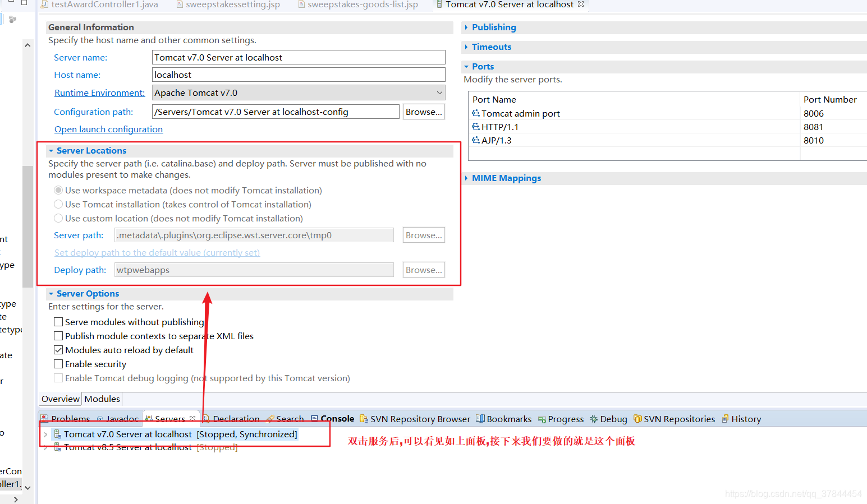Image resolution: width=867 pixels, height=504 pixels.
Task: Select Use workspace metadata radio option
Action: 58,190
